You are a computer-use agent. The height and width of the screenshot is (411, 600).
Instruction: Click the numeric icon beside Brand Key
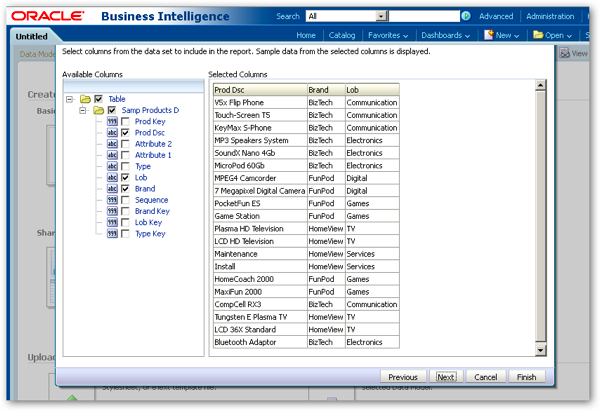pos(112,211)
